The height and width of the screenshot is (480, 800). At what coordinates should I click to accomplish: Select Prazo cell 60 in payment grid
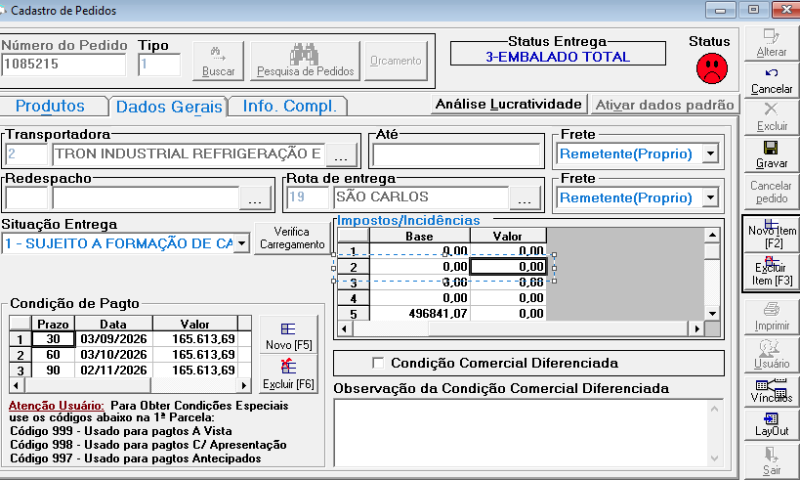click(x=54, y=355)
